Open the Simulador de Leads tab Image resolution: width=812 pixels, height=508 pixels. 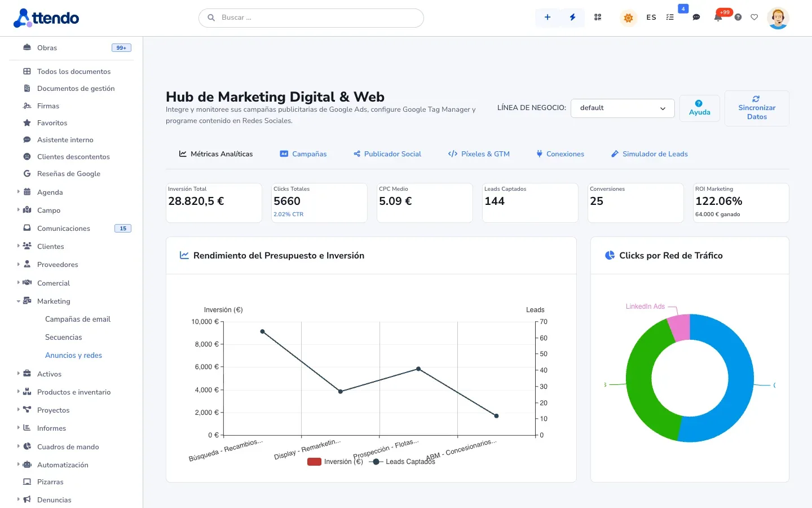coord(650,154)
